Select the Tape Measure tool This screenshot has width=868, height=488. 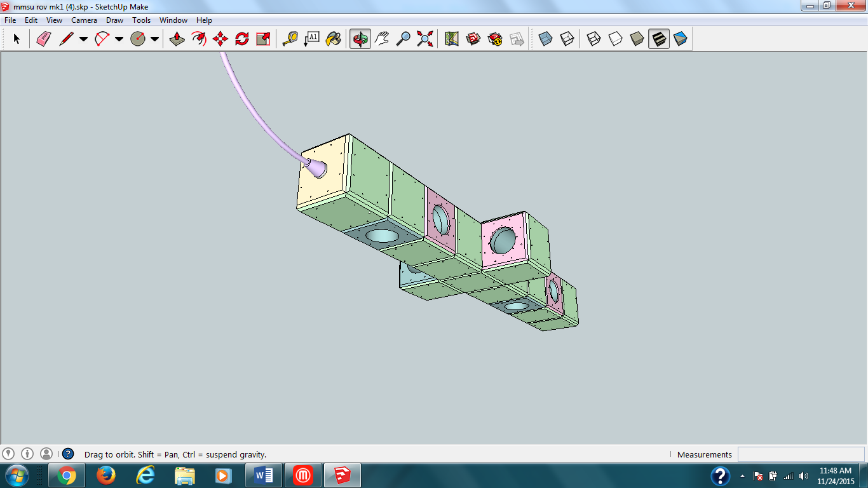[290, 39]
